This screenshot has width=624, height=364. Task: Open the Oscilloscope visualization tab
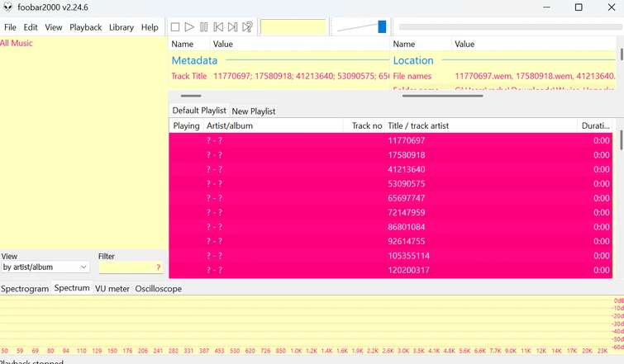pyautogui.click(x=159, y=289)
